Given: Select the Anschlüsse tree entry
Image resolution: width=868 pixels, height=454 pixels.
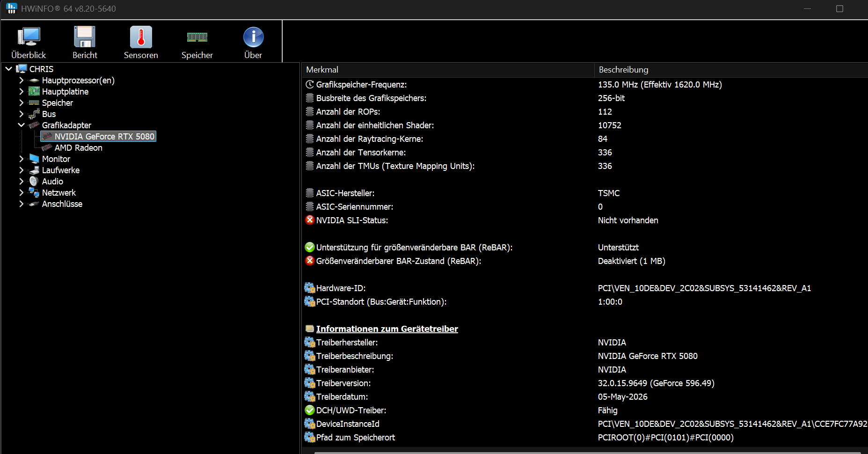Looking at the screenshot, I should (62, 204).
